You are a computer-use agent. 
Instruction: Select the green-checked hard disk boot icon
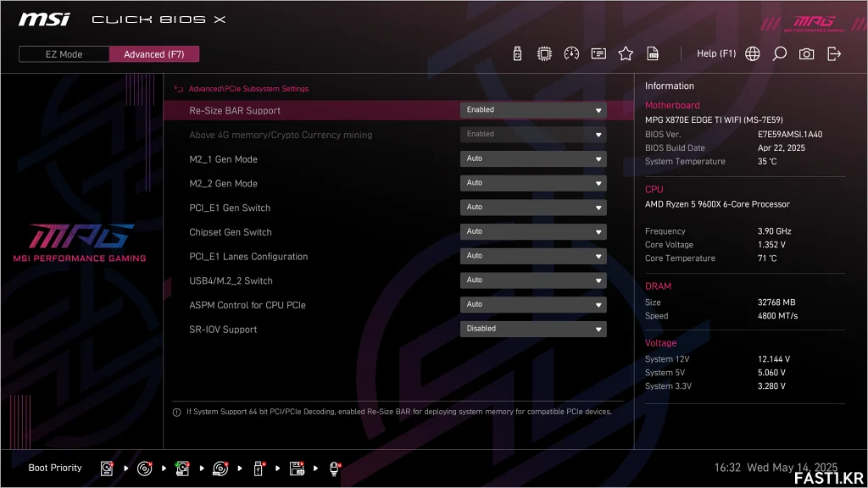182,469
